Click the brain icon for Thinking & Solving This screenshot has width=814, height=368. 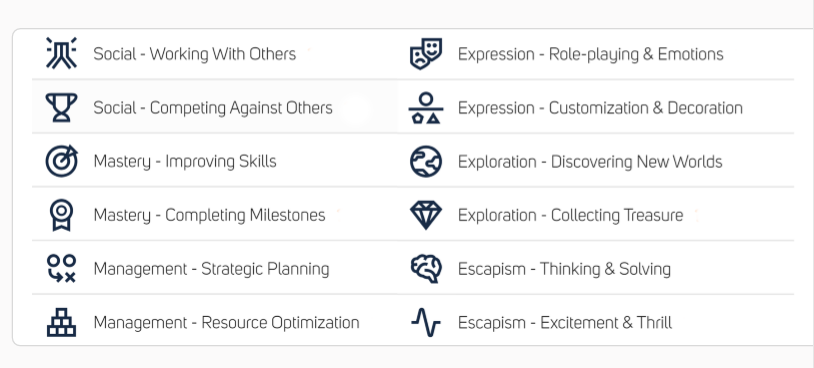(x=426, y=268)
